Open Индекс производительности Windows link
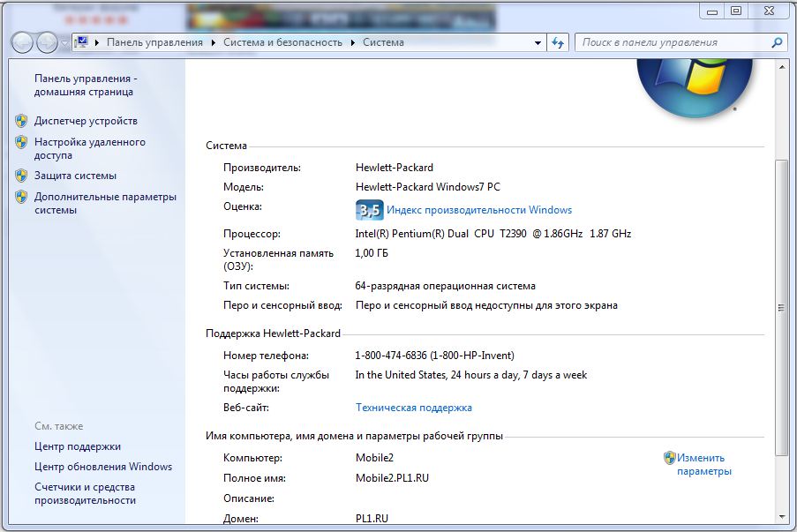 479,210
